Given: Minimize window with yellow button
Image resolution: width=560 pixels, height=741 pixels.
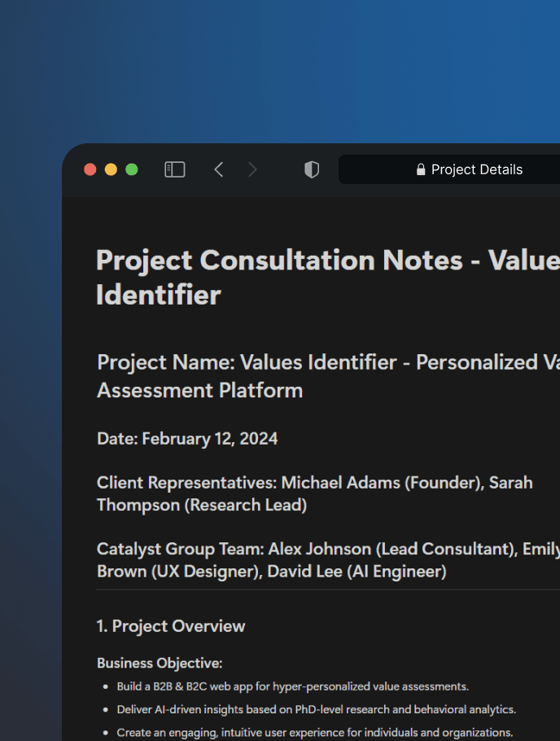Looking at the screenshot, I should click(x=111, y=169).
